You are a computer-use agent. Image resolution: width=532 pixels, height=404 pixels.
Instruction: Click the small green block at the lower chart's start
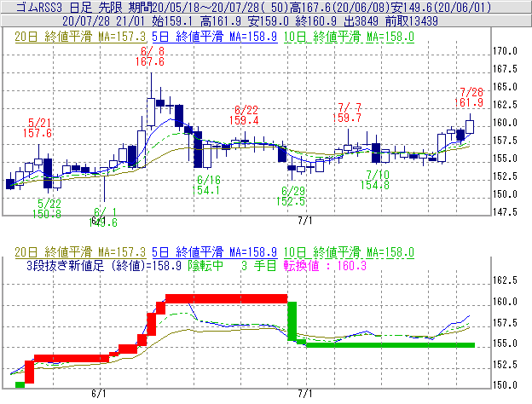pyautogui.click(x=20, y=384)
